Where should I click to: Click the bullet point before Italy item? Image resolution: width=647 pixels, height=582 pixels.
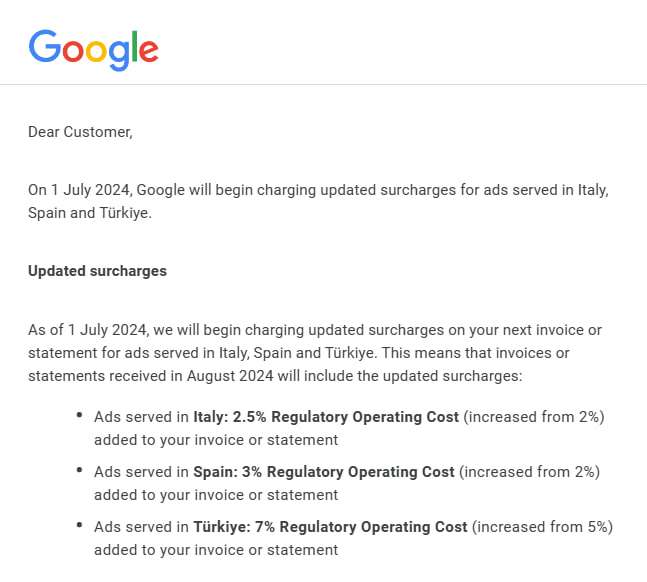tap(80, 415)
